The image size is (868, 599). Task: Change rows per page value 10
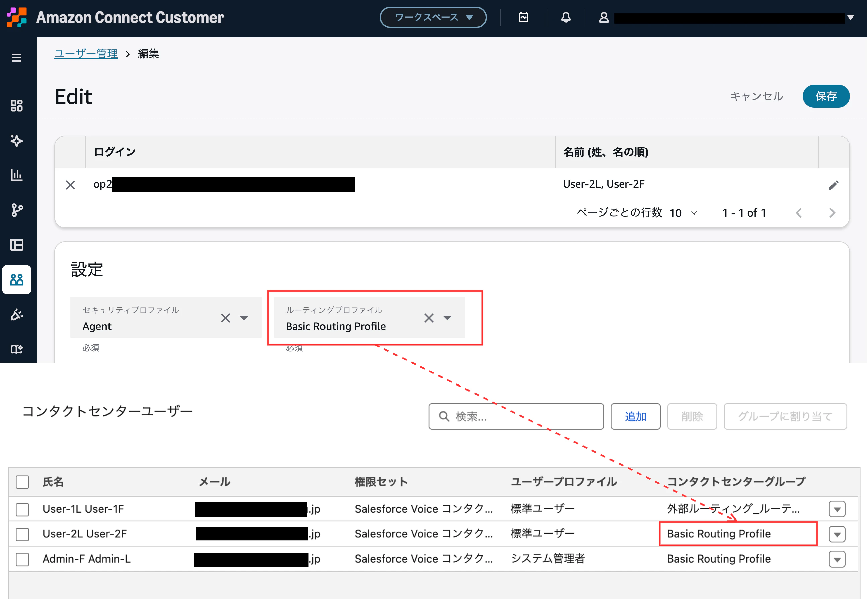click(683, 213)
